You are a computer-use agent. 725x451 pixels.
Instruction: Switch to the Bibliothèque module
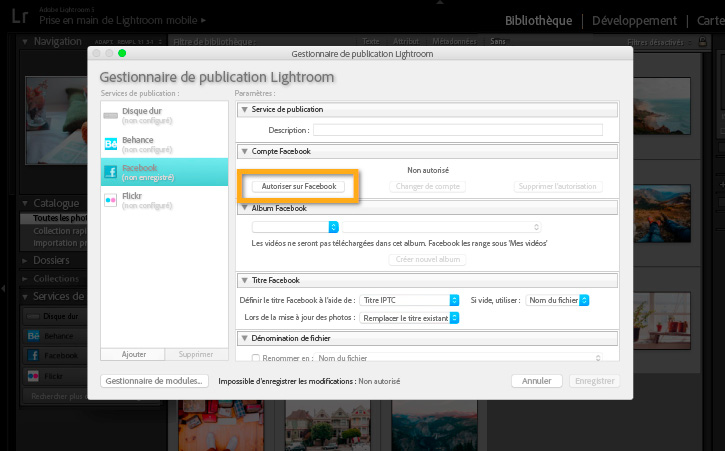point(538,21)
